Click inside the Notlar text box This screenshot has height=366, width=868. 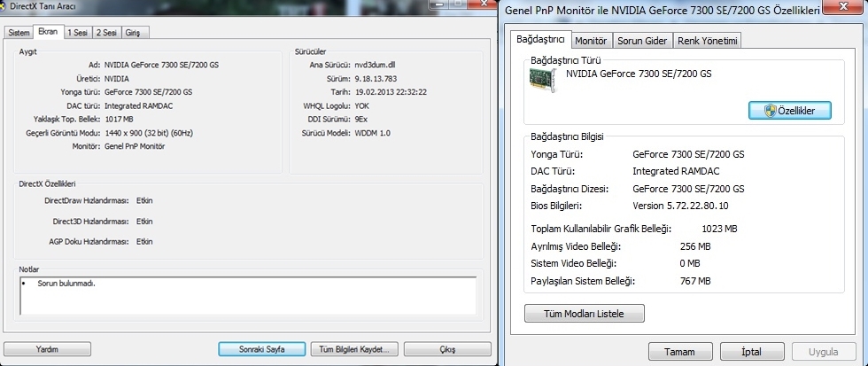pyautogui.click(x=248, y=301)
